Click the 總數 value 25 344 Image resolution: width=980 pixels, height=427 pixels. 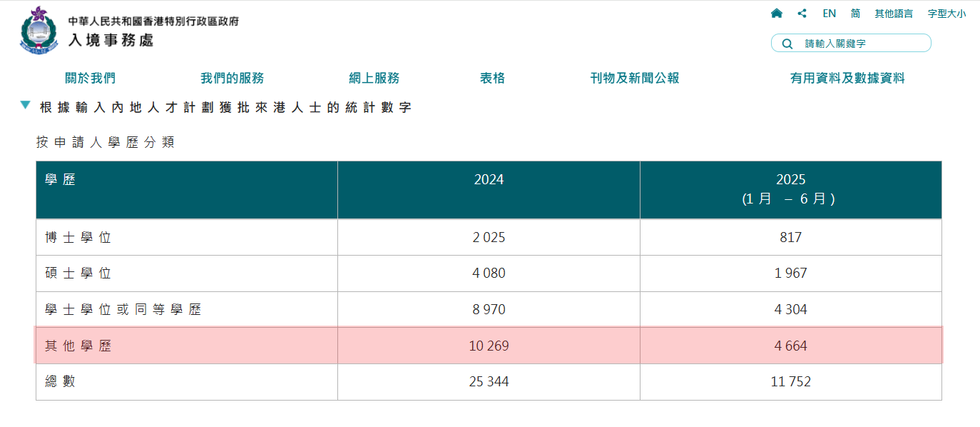click(489, 382)
